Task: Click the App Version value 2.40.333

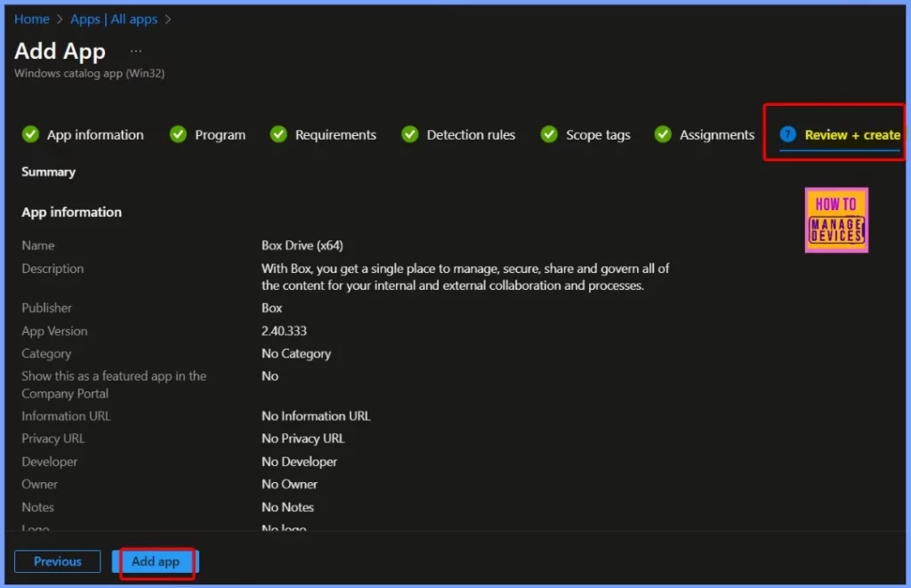Action: [284, 331]
